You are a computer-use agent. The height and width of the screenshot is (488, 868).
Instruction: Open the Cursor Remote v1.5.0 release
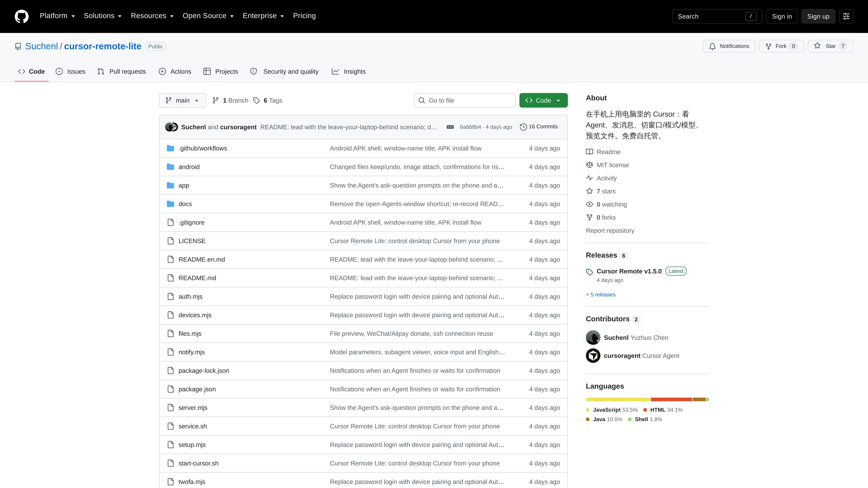click(629, 271)
